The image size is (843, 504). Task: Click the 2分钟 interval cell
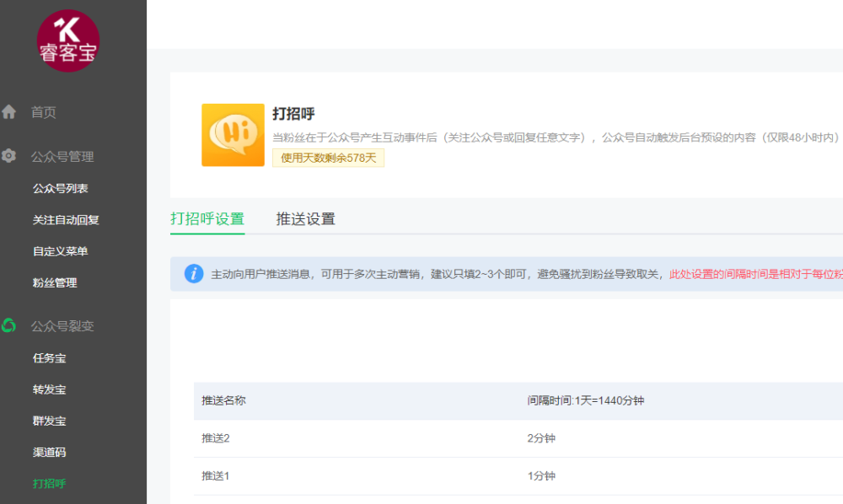pyautogui.click(x=541, y=438)
